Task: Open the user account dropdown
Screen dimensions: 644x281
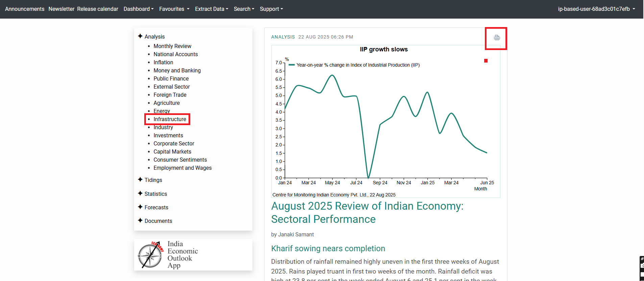Action: click(x=596, y=9)
